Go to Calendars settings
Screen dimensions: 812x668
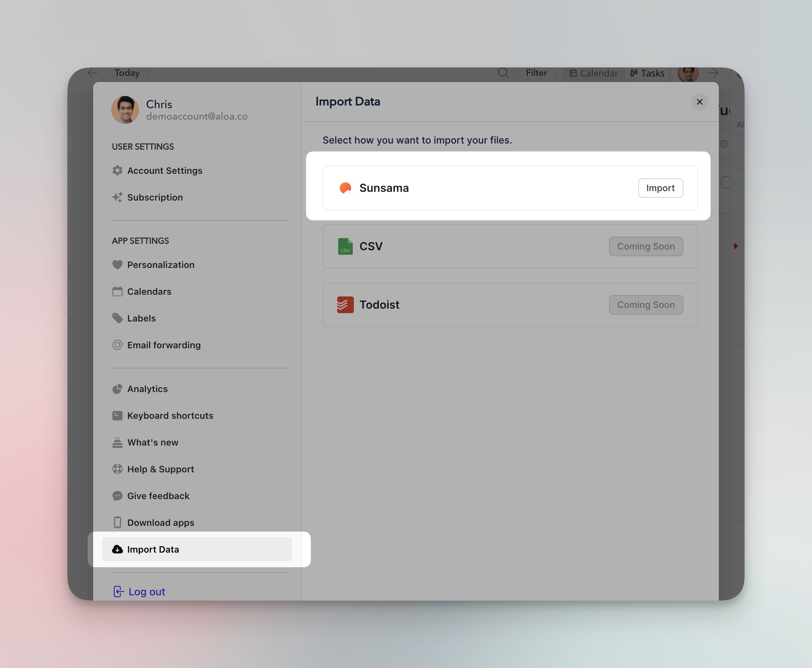tap(149, 292)
